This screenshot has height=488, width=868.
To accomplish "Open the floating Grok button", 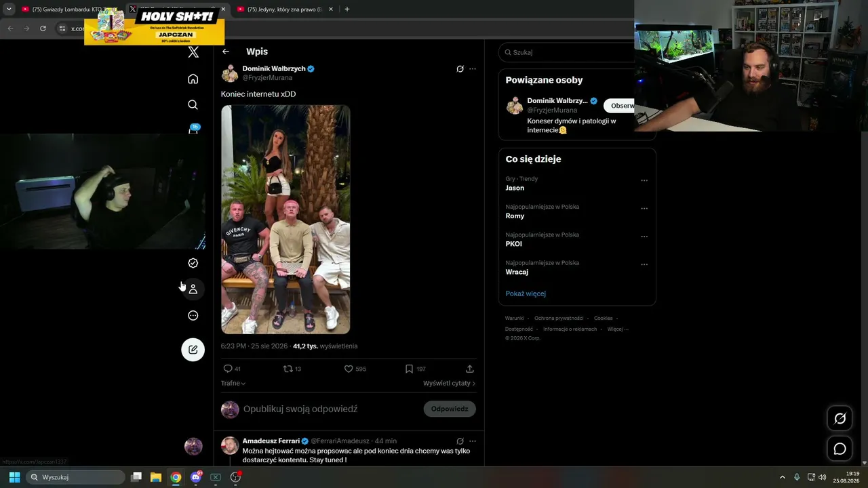I will (x=840, y=419).
